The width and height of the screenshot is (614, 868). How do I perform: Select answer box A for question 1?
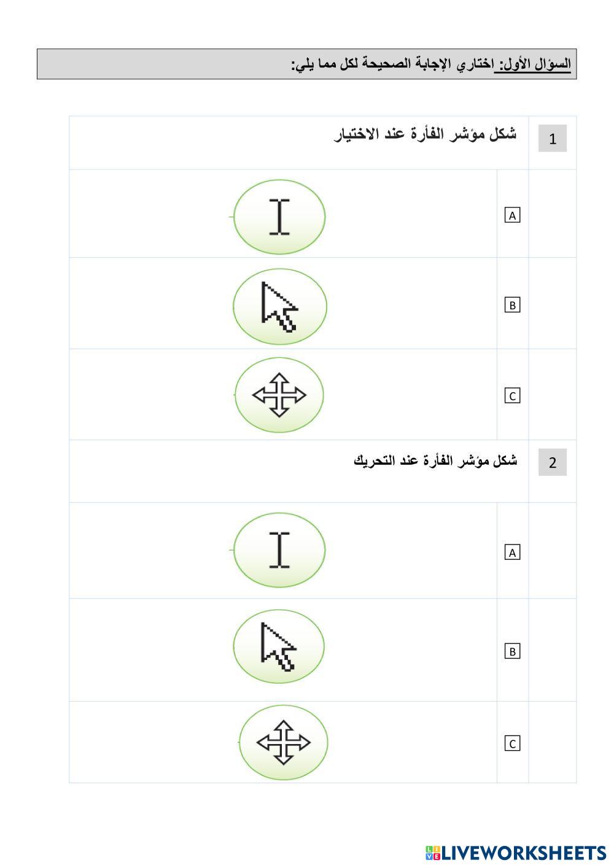512,215
